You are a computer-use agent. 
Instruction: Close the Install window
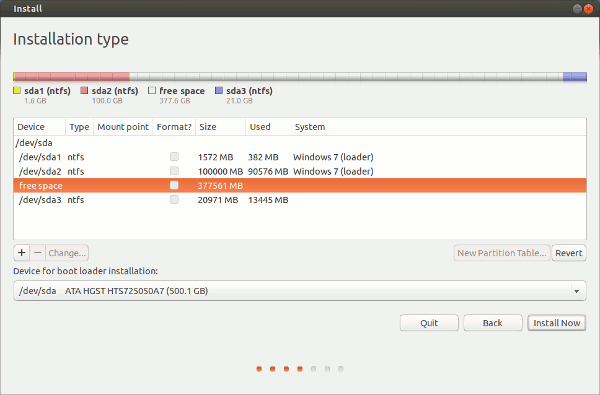pos(589,8)
